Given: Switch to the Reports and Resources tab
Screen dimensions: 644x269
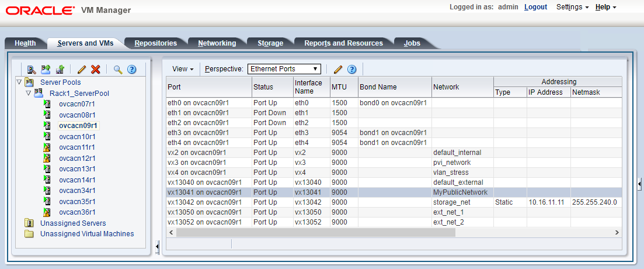Looking at the screenshot, I should [x=343, y=43].
